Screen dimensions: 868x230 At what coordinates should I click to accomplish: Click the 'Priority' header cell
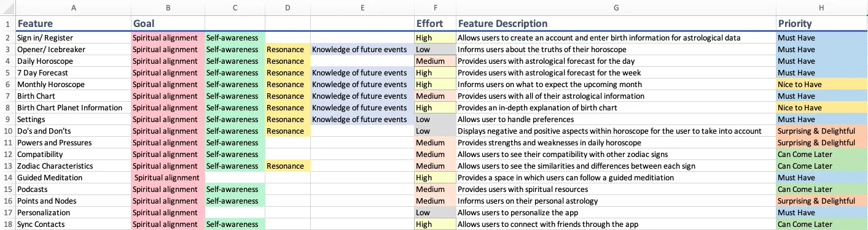click(x=822, y=24)
